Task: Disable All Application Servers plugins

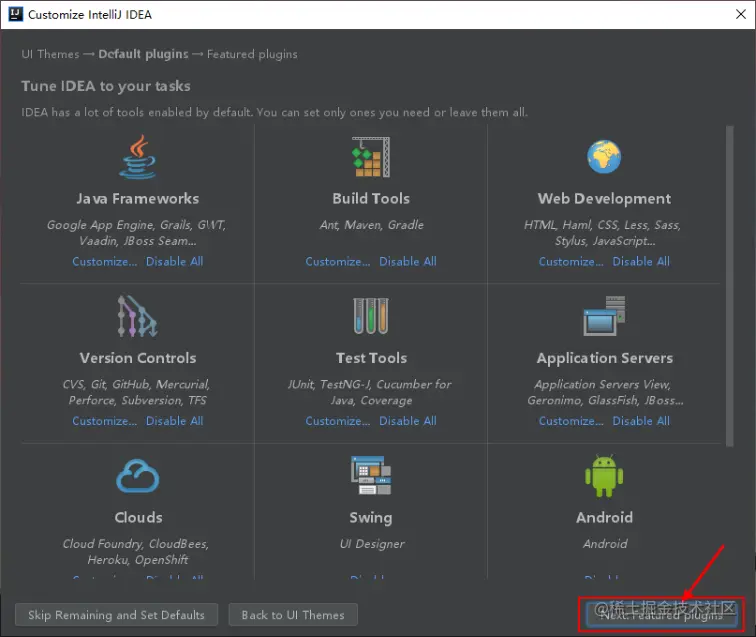Action: pyautogui.click(x=641, y=421)
